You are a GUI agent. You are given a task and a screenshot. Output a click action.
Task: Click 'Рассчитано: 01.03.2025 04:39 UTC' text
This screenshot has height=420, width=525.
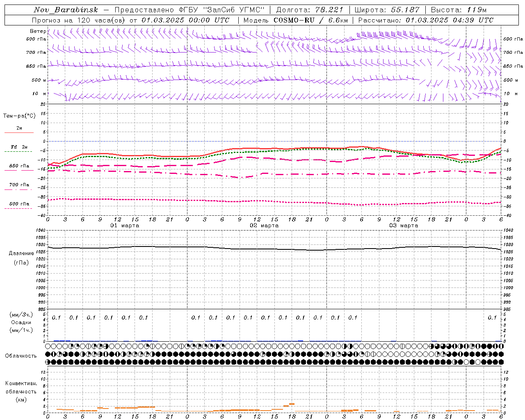(x=426, y=20)
